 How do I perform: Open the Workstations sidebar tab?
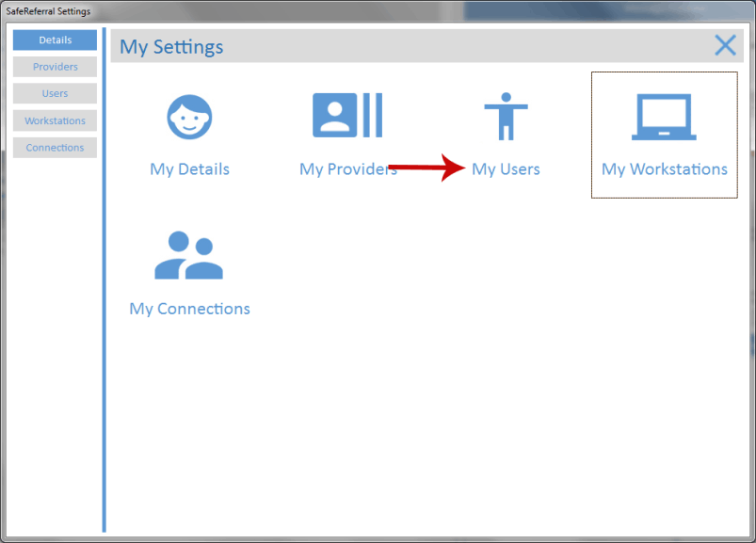point(55,120)
